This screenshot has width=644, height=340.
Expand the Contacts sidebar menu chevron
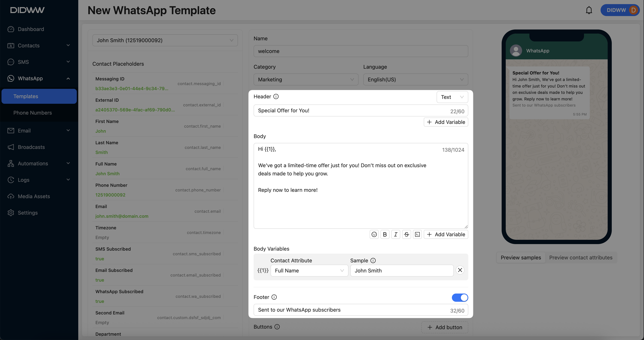pos(68,45)
